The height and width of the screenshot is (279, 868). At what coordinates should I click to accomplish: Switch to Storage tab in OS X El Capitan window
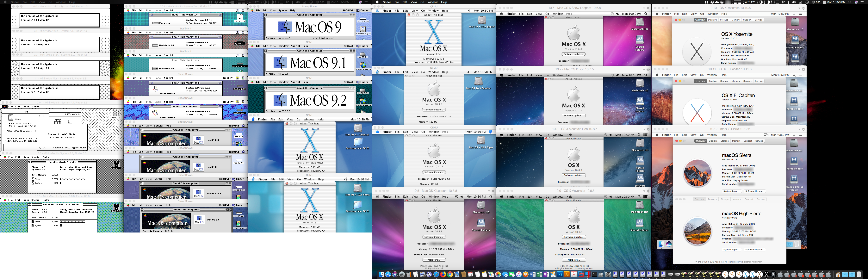tap(724, 81)
